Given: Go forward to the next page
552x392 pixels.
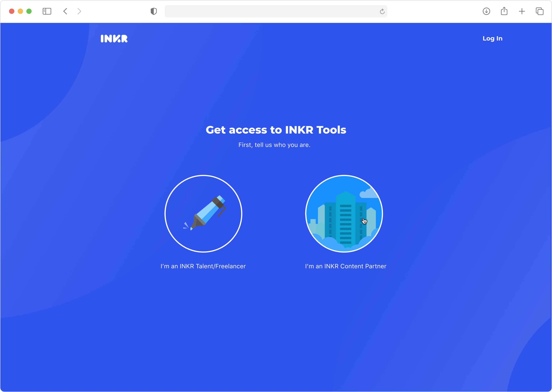Looking at the screenshot, I should click(79, 11).
